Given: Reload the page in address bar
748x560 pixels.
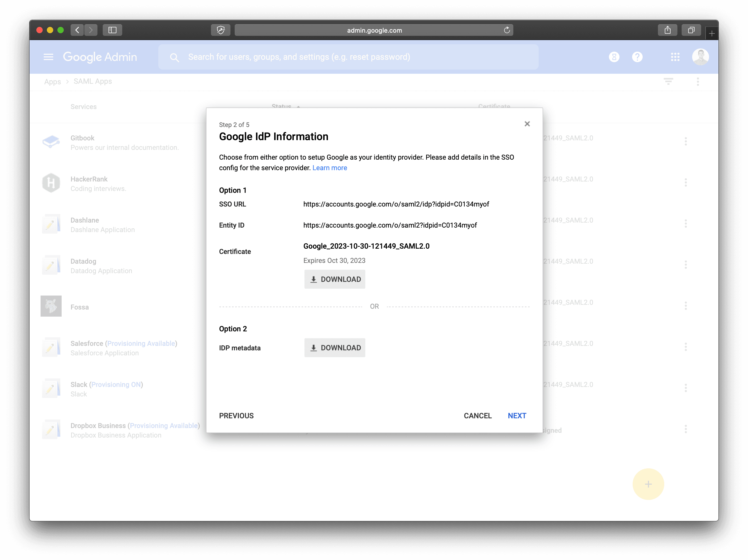Looking at the screenshot, I should tap(506, 30).
